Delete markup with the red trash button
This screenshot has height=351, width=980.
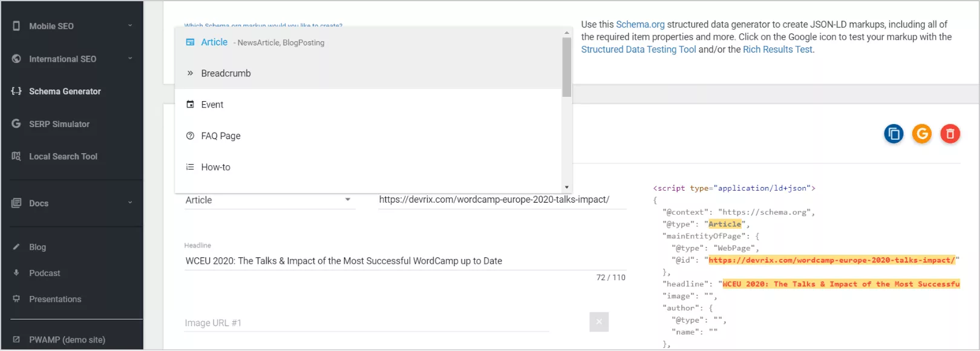(950, 134)
